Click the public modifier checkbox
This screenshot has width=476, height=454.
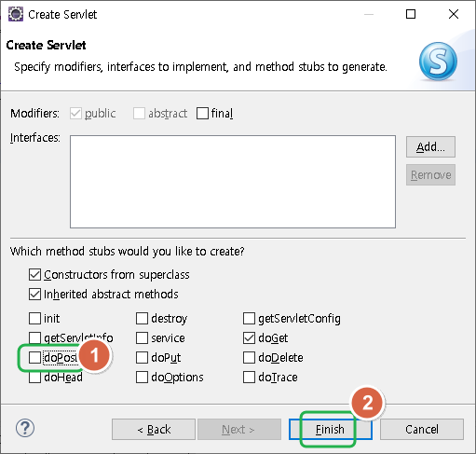[75, 114]
